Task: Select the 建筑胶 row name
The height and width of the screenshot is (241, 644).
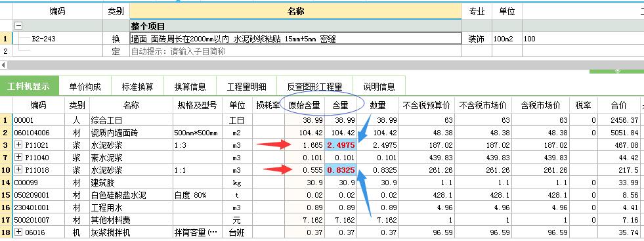Action: point(131,183)
